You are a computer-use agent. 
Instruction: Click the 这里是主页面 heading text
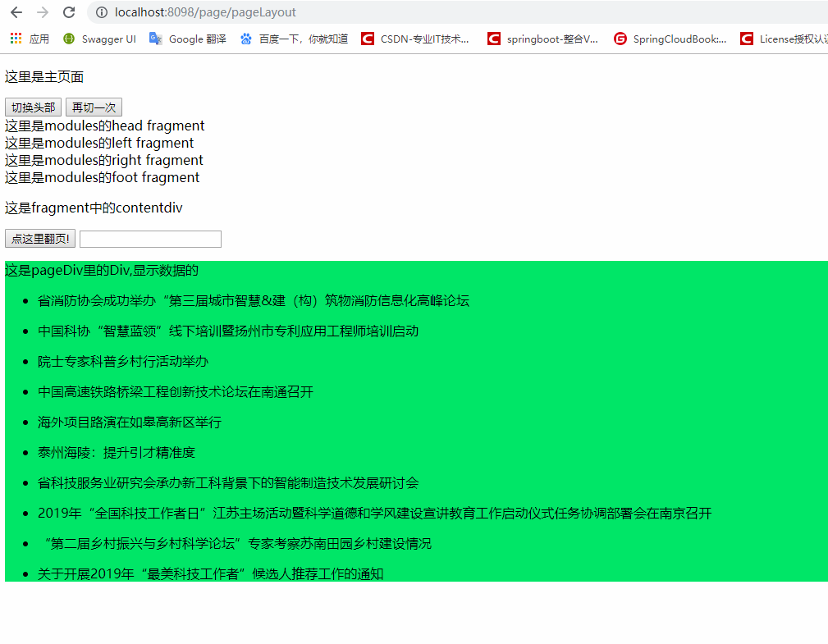44,77
